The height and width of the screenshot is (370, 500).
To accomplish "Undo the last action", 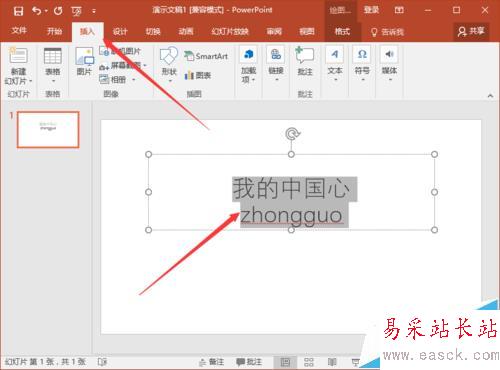I will point(37,11).
